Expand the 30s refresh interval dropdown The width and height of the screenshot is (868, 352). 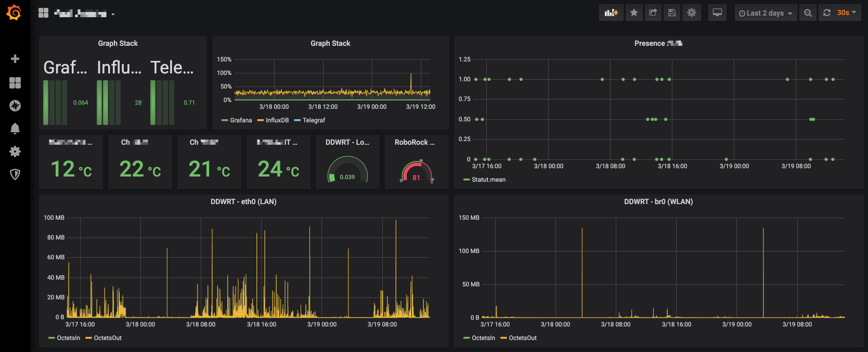point(847,13)
